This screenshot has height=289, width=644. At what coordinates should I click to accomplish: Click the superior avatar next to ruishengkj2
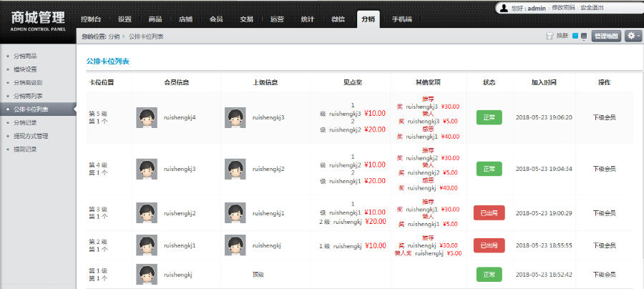click(235, 169)
